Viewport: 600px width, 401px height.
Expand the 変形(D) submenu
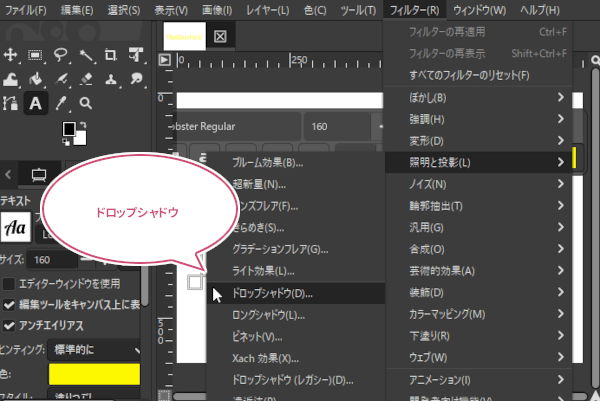point(478,141)
